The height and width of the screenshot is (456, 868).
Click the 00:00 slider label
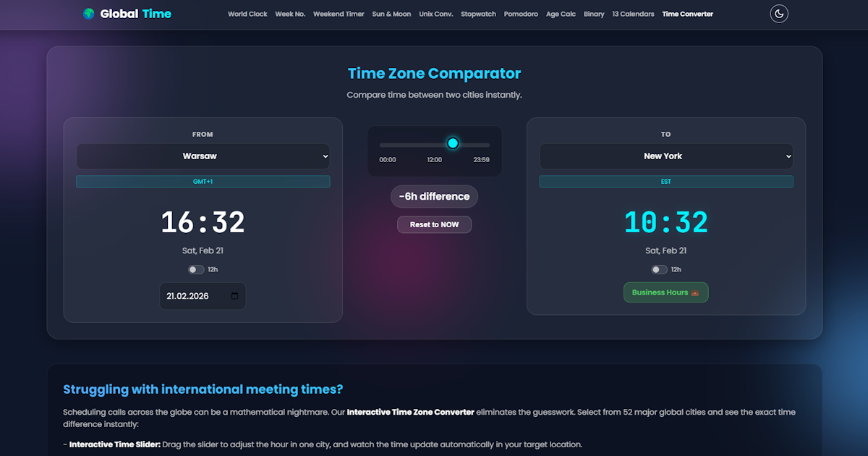coord(388,160)
